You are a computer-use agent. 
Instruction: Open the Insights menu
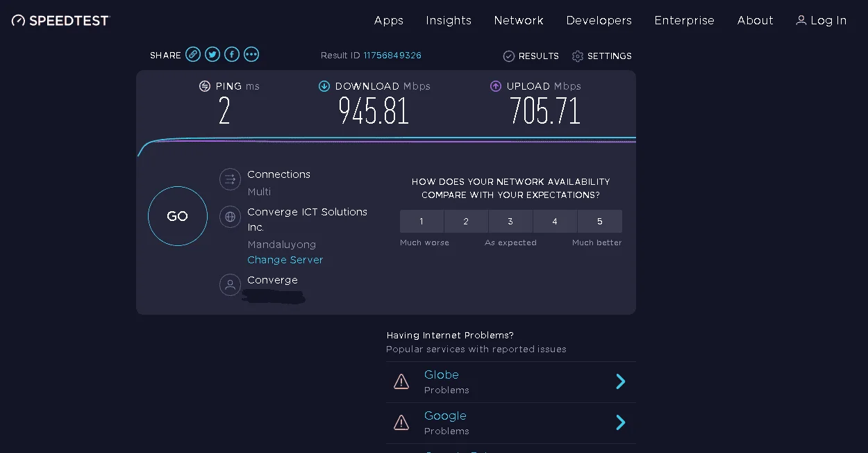pyautogui.click(x=449, y=21)
